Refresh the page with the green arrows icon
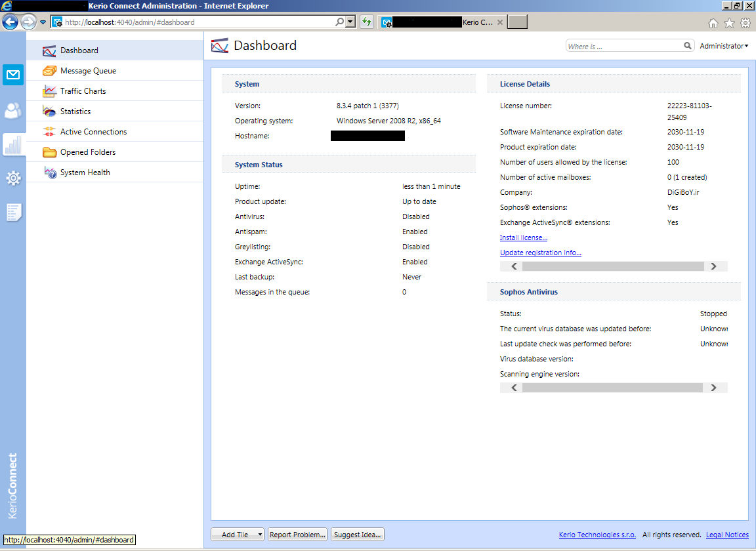Screen dimensions: 756x551 tap(367, 22)
